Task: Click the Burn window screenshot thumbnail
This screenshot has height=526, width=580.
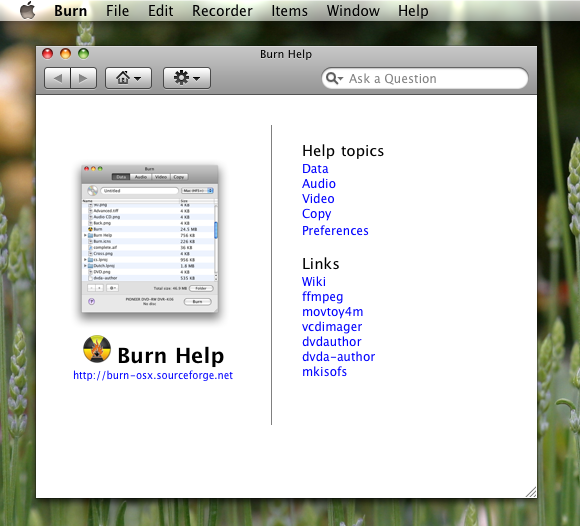Action: click(150, 239)
